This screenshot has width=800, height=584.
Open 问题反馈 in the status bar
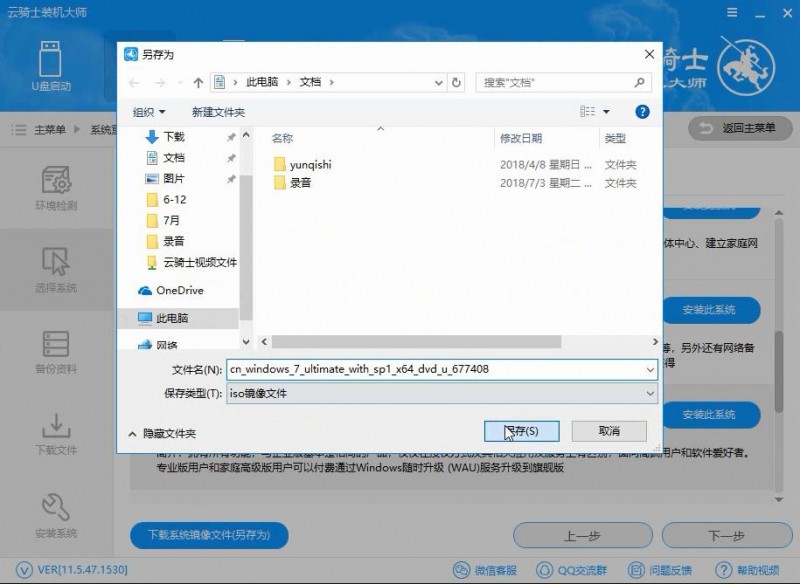[660, 570]
